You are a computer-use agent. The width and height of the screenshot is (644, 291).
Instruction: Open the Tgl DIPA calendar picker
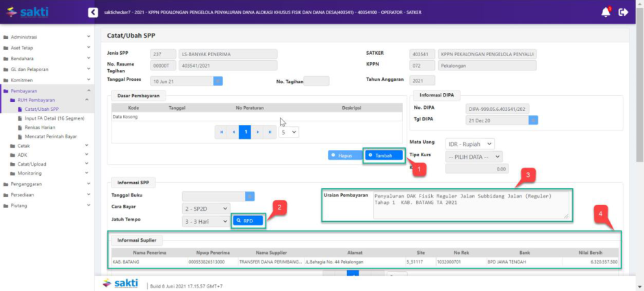(533, 120)
